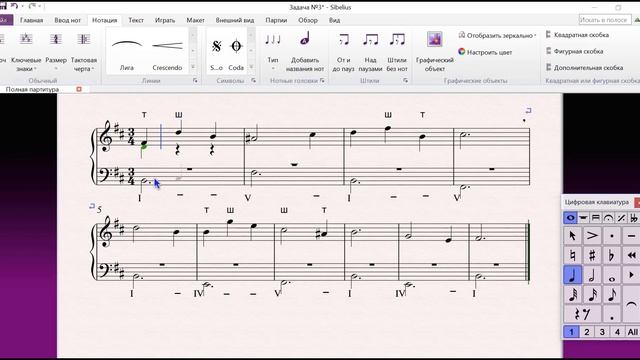Open the Макет ribbon tab

(196, 20)
